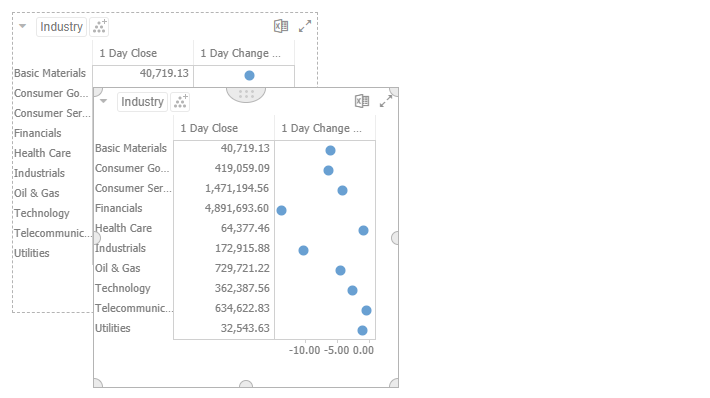Click the Industry button in front panel
The height and width of the screenshot is (398, 710).
[142, 102]
